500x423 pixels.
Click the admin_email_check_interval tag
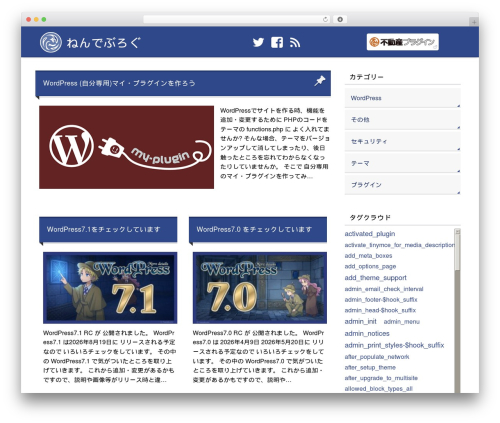tap(384, 289)
